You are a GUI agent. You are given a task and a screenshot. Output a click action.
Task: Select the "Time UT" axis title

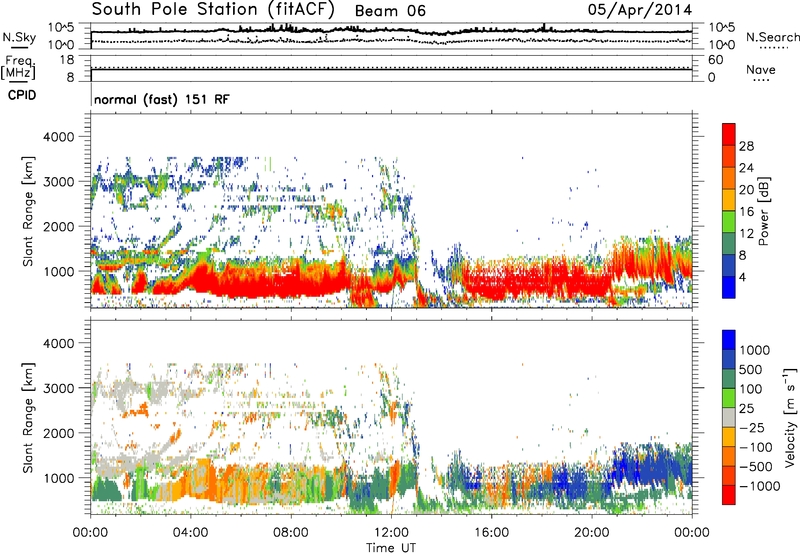pos(391,548)
